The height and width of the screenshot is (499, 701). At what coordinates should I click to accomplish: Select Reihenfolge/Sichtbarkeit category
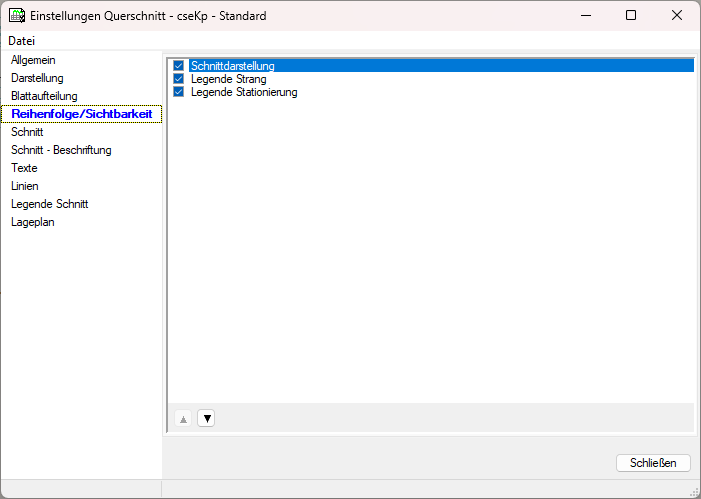[81, 114]
